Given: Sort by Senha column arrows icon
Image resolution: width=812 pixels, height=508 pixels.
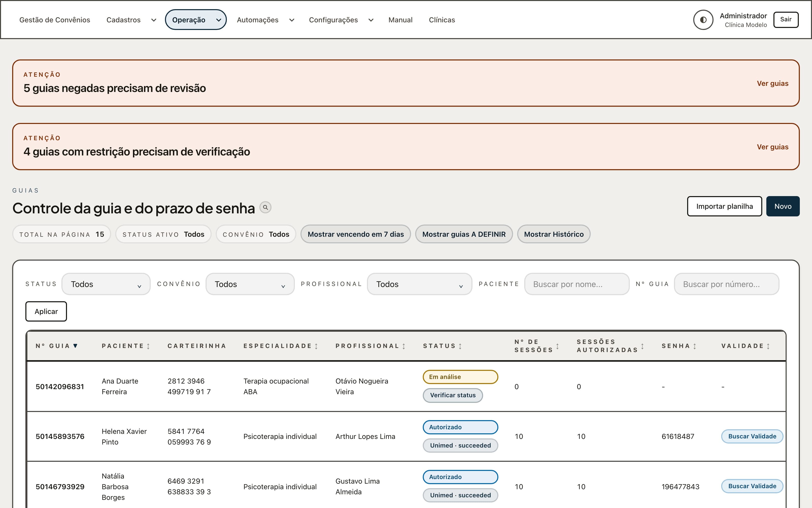Looking at the screenshot, I should 695,346.
